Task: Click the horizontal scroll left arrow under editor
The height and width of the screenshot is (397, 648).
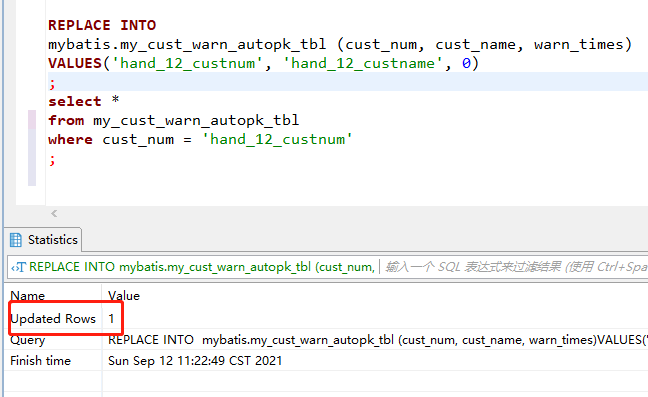Action: [54, 214]
